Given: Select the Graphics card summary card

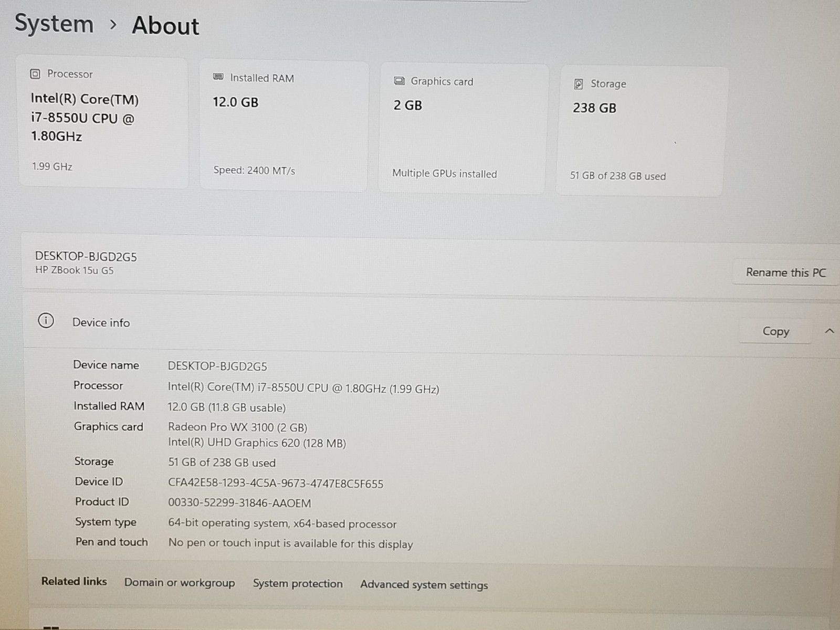Looking at the screenshot, I should point(463,129).
